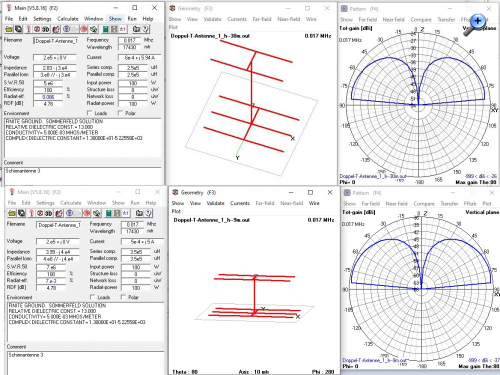Click the magnifier zoom-in icon over the Pattern window
The width and height of the screenshot is (500, 375).
(x=475, y=24)
